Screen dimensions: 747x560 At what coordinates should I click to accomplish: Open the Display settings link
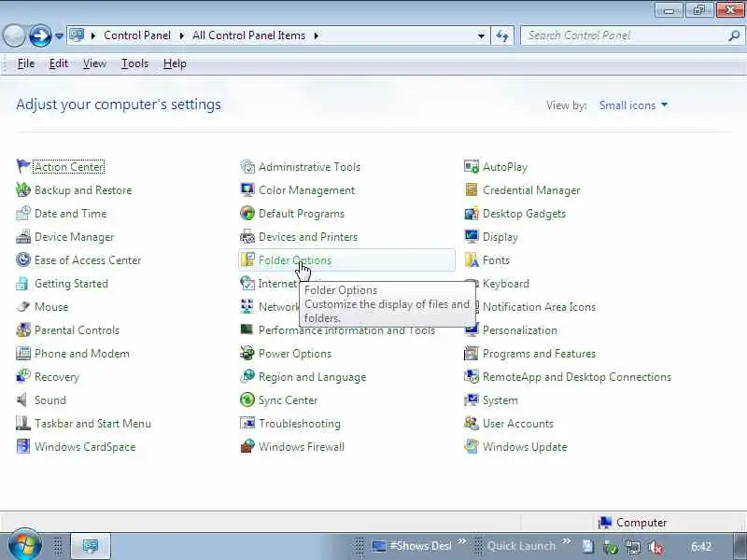click(500, 237)
